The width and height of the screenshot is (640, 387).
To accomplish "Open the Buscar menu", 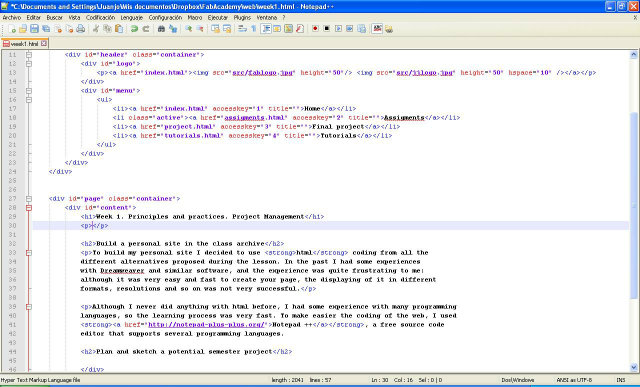I will [x=54, y=18].
